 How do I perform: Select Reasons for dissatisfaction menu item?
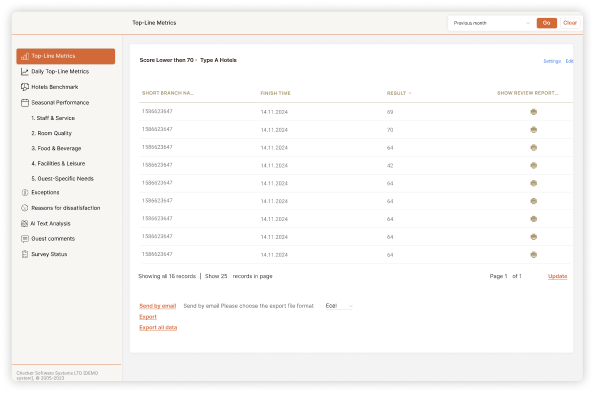(66, 208)
